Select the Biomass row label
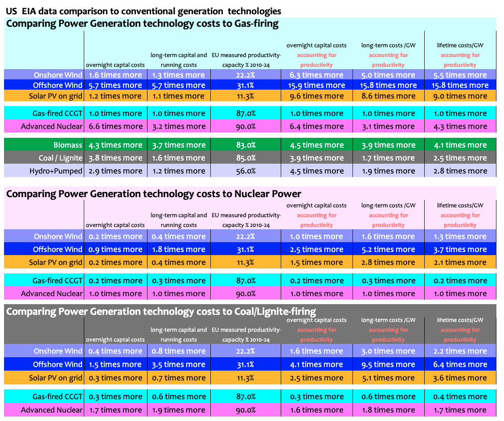 tap(68, 145)
